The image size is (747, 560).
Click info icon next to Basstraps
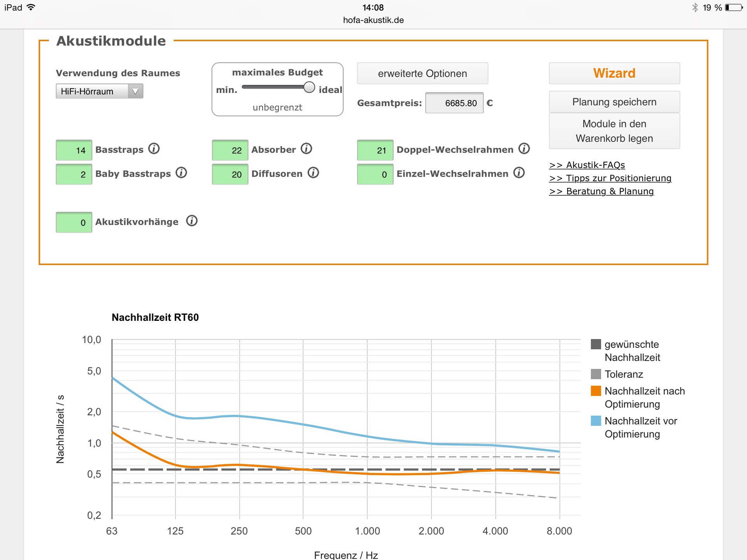pos(154,149)
